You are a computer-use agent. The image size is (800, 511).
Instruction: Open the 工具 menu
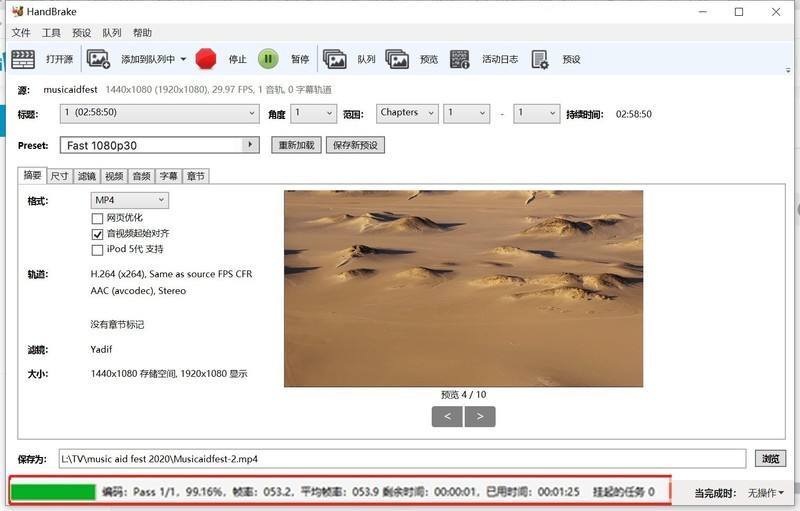(x=51, y=33)
